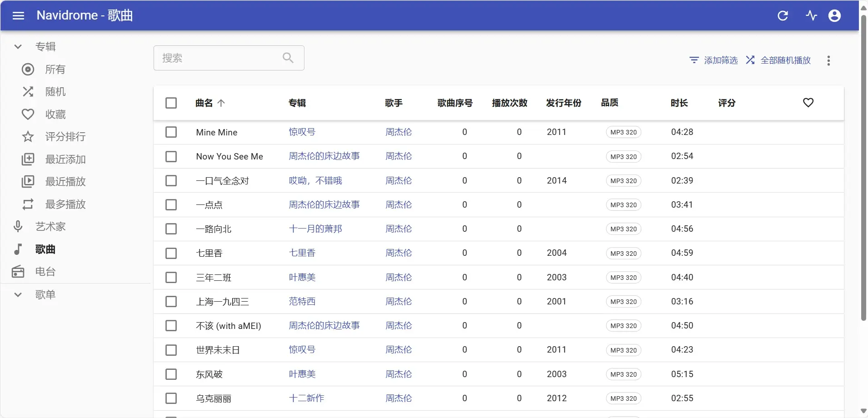Click the refresh icon in header

pyautogui.click(x=783, y=16)
